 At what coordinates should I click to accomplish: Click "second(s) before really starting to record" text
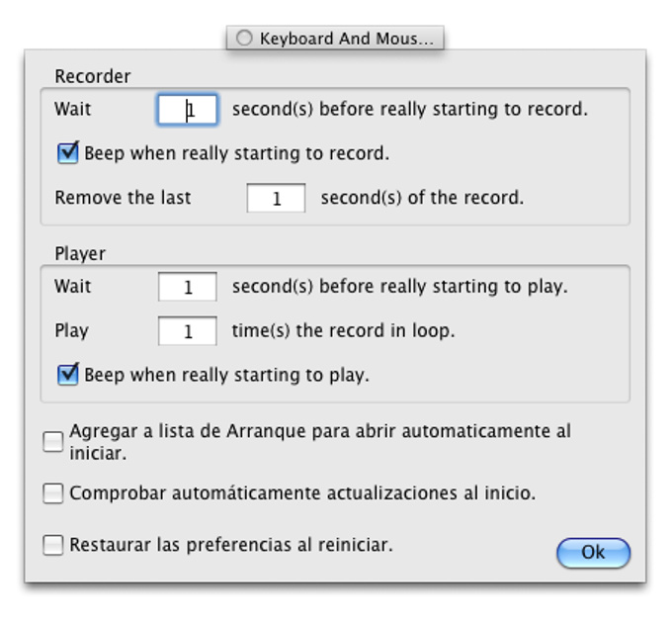409,109
